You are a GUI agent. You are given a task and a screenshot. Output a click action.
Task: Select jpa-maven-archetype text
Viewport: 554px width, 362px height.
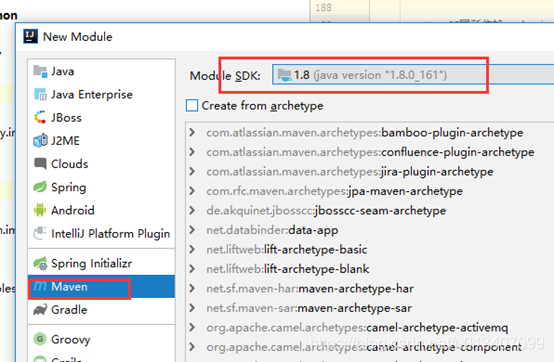(x=406, y=191)
